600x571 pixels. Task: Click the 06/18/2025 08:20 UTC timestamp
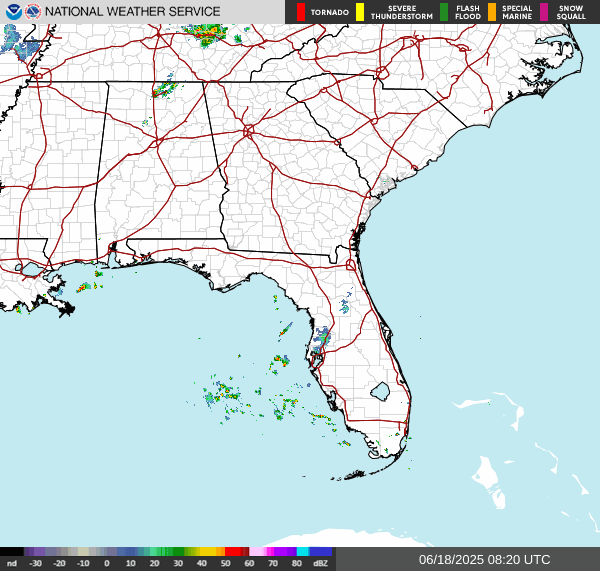(484, 560)
